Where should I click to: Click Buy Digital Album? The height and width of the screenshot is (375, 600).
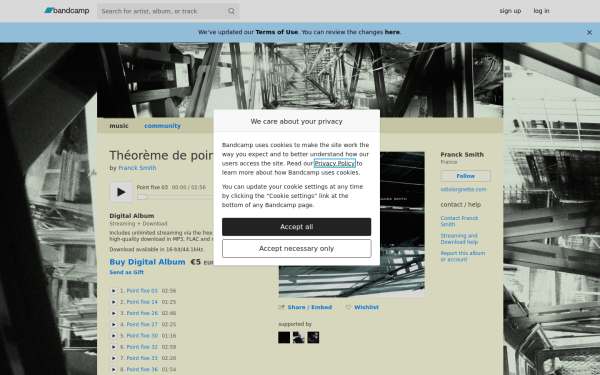click(x=147, y=262)
